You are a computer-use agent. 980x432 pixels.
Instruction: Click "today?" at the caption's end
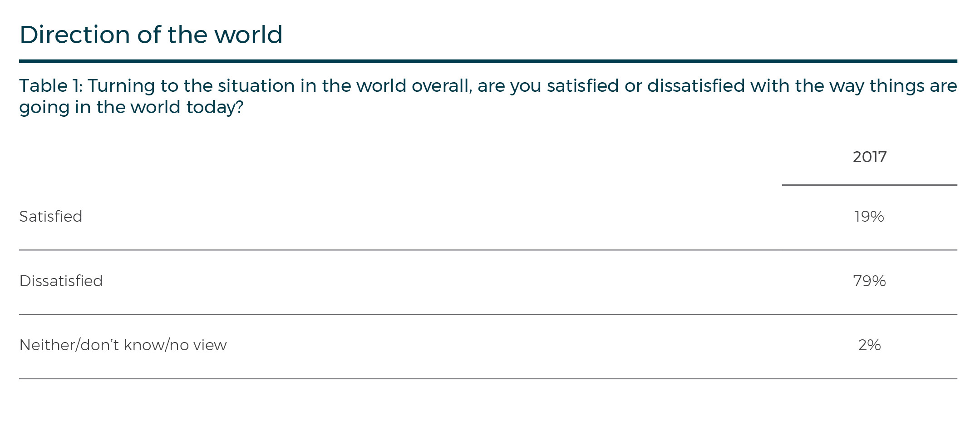tap(215, 108)
